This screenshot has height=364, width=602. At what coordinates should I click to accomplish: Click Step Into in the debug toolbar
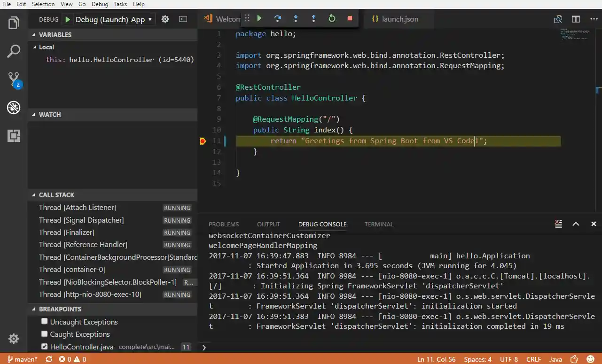[x=296, y=18]
